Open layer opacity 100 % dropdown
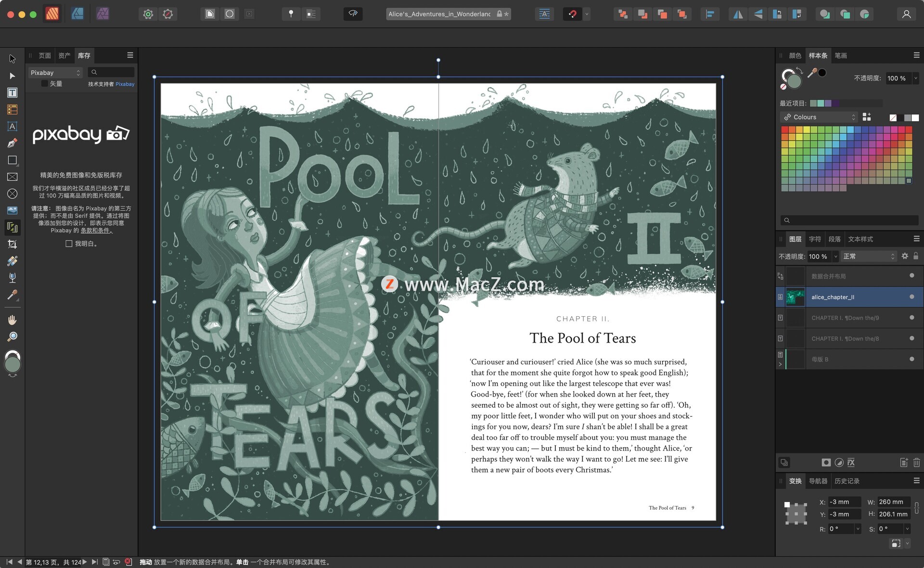Screen dimensions: 924x568 (835, 257)
